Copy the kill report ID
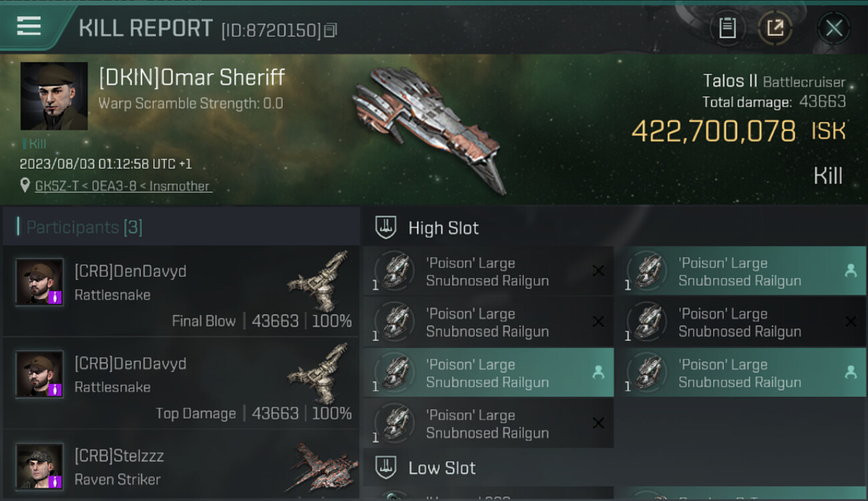868x501 pixels. [x=331, y=30]
